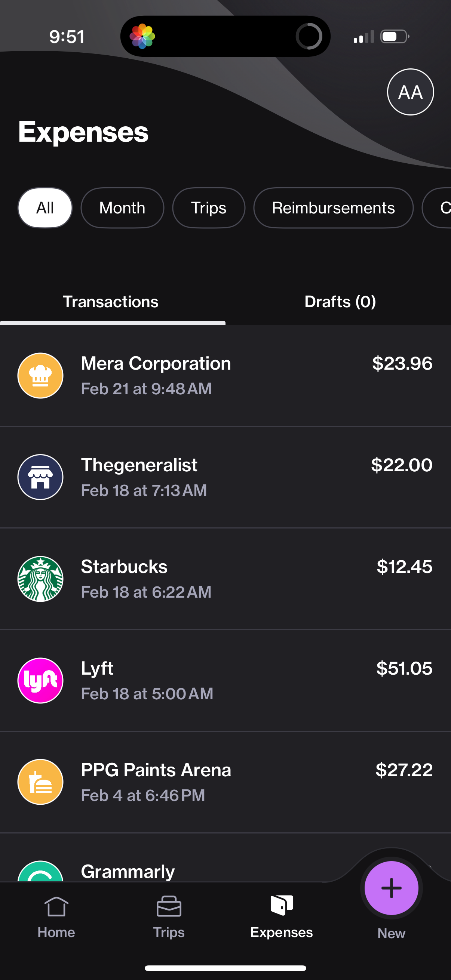
Task: Switch to the Drafts (0) tab
Action: 340,302
